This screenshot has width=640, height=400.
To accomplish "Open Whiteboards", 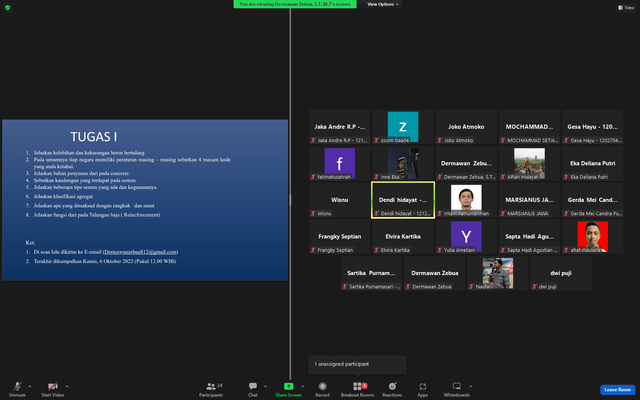I will [457, 389].
